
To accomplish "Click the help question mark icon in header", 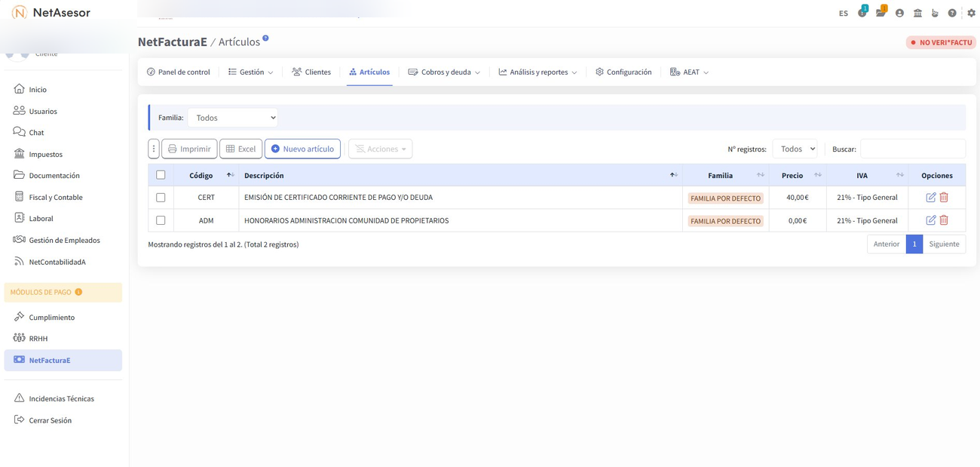I will (x=952, y=13).
